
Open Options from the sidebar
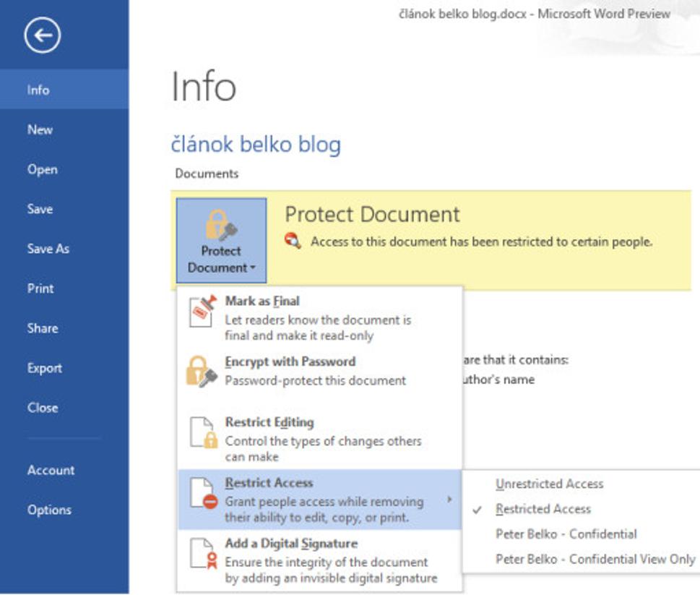coord(64,510)
